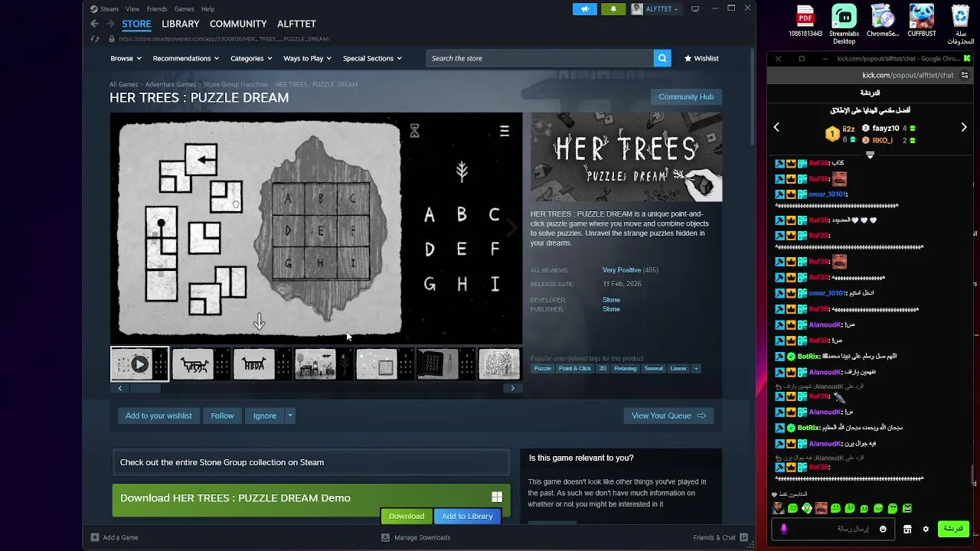Open the View menu
The height and width of the screenshot is (551, 980).
coord(132,9)
